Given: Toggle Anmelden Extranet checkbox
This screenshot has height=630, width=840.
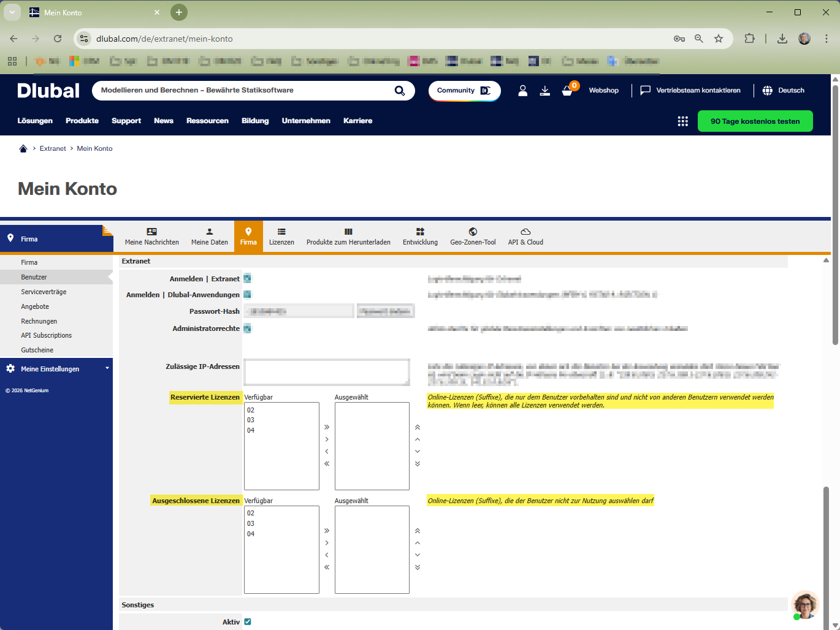Looking at the screenshot, I should pyautogui.click(x=247, y=279).
